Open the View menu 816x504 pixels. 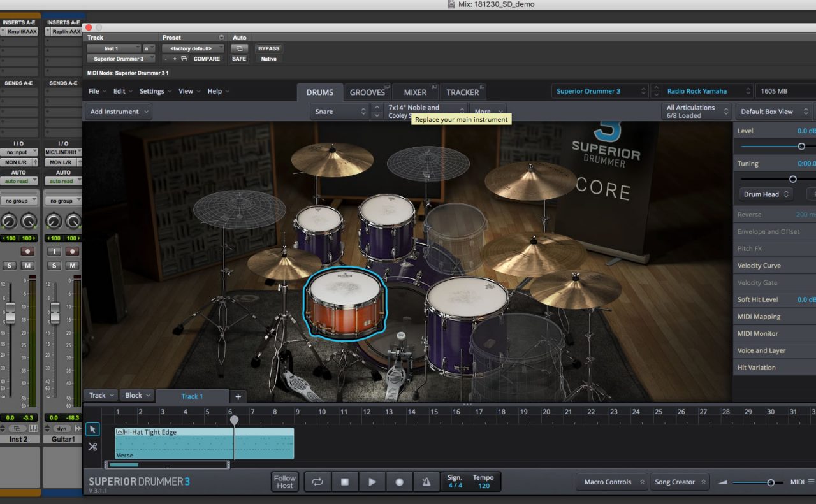[x=189, y=91]
